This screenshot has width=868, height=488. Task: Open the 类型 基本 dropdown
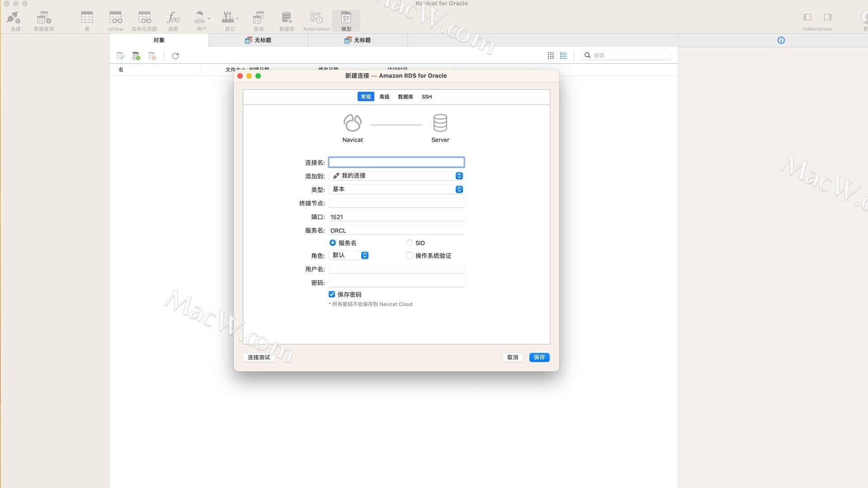(396, 189)
